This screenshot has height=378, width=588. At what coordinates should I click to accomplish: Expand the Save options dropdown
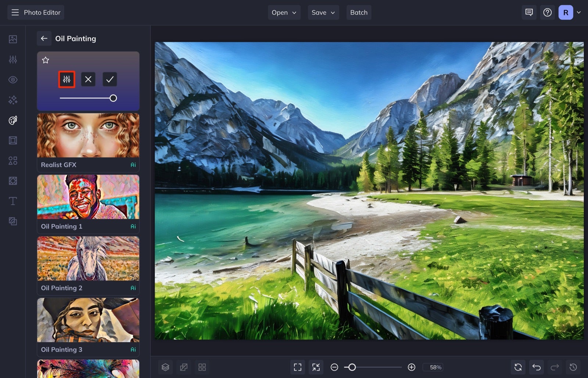coord(323,12)
